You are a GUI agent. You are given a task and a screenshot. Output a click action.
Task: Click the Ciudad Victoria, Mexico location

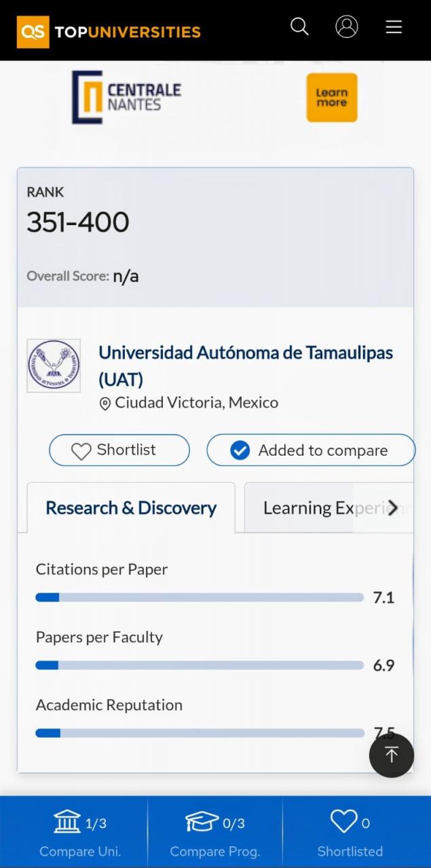196,403
